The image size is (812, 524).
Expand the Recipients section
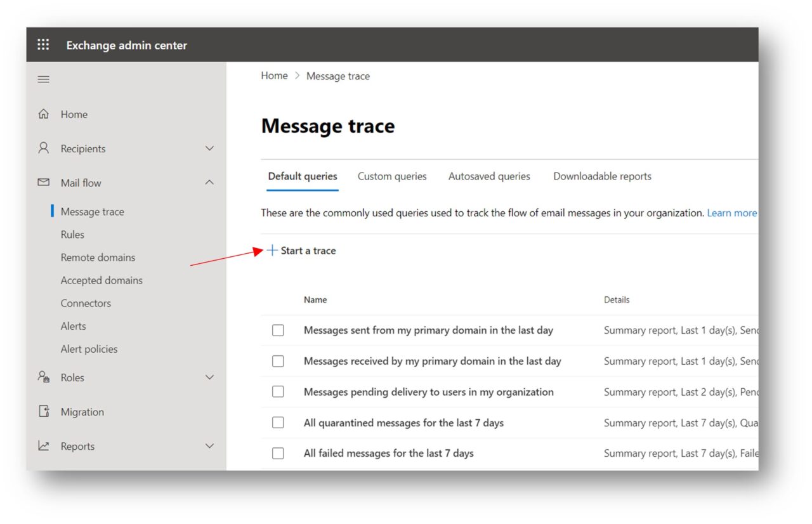click(x=209, y=148)
